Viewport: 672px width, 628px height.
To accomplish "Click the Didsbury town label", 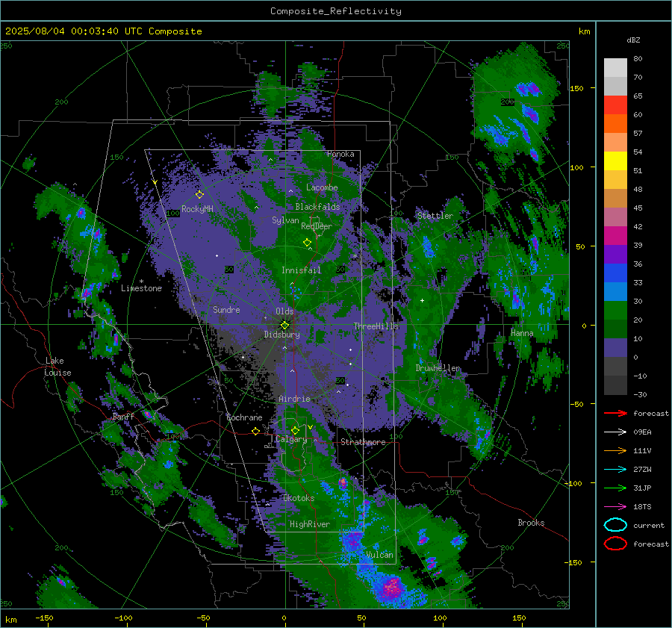I will [x=281, y=335].
